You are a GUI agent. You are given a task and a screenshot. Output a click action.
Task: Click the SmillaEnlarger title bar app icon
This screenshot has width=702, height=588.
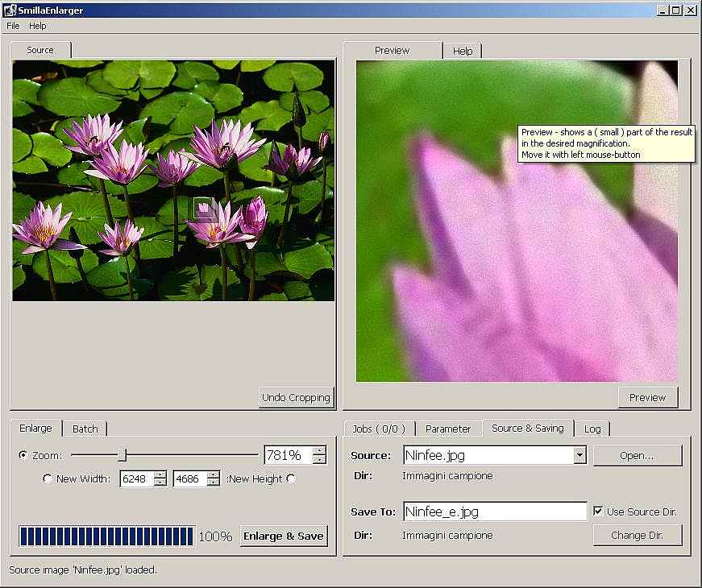[x=10, y=10]
